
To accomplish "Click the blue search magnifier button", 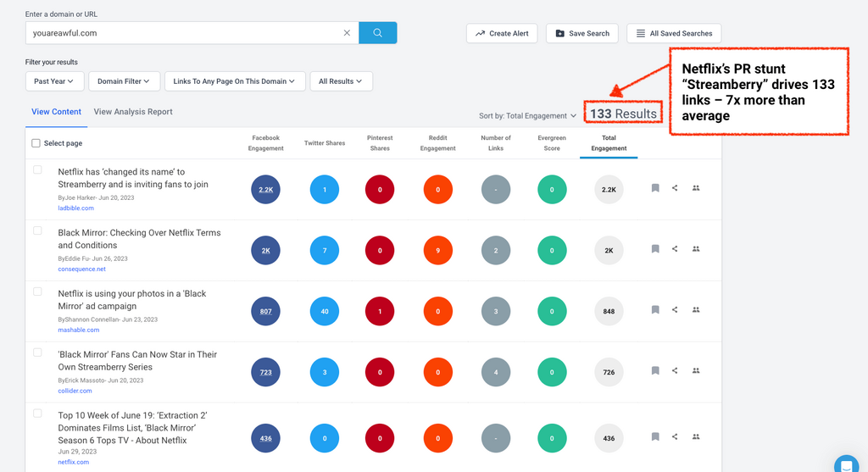I will (377, 33).
